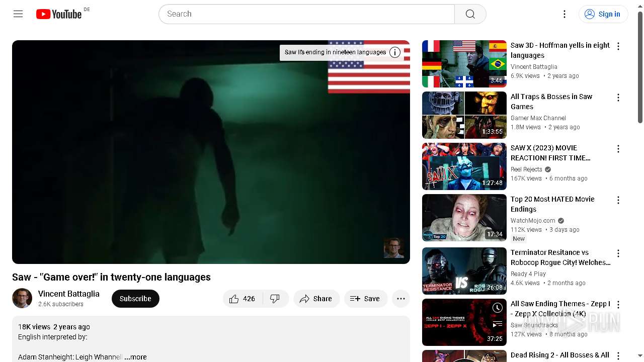Screen dimensions: 644x362
Task: Click 'English interpreted by:' description line
Action: coord(53,337)
